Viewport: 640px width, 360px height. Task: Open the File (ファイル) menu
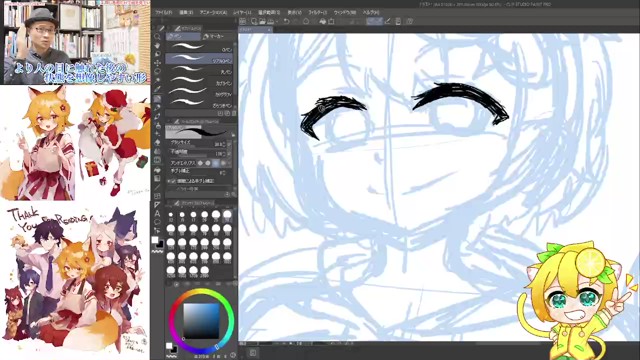[x=164, y=13]
